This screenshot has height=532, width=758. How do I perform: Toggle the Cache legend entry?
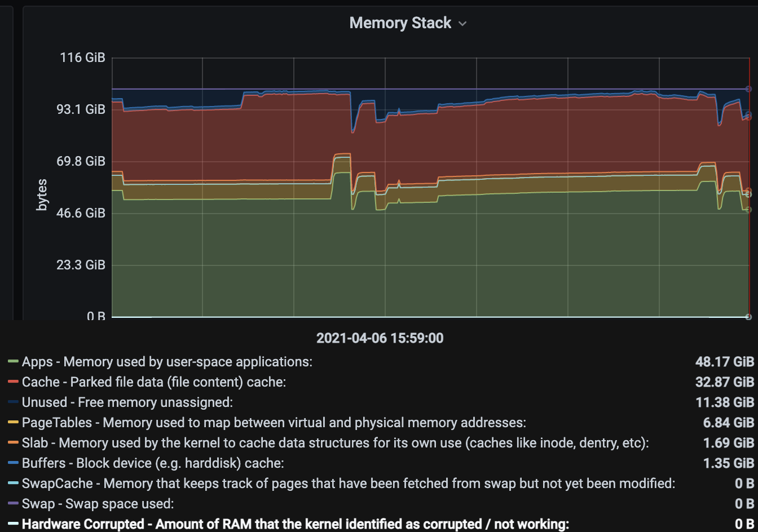click(154, 382)
